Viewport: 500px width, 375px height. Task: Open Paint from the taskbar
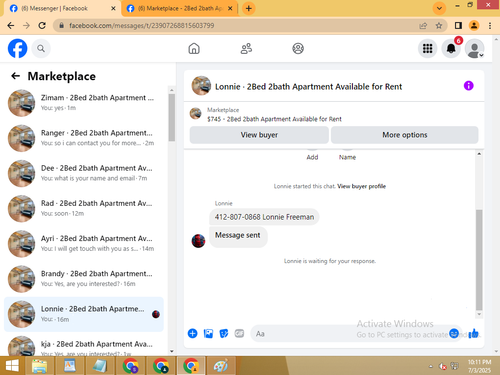[221, 366]
